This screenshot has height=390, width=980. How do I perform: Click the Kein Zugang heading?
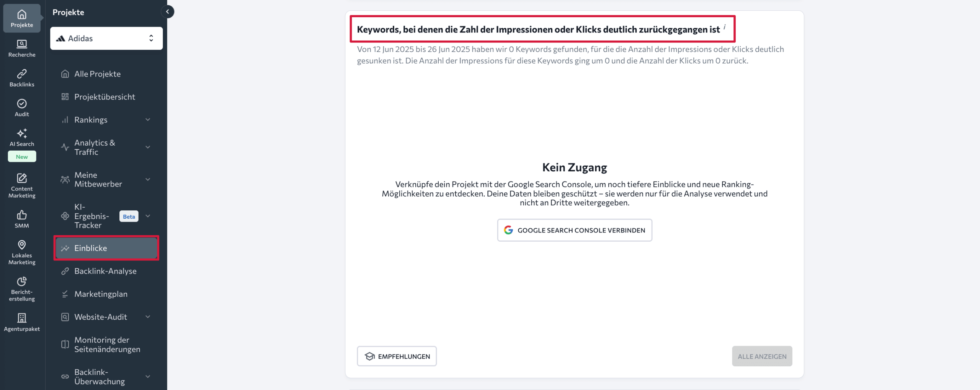[x=575, y=167]
